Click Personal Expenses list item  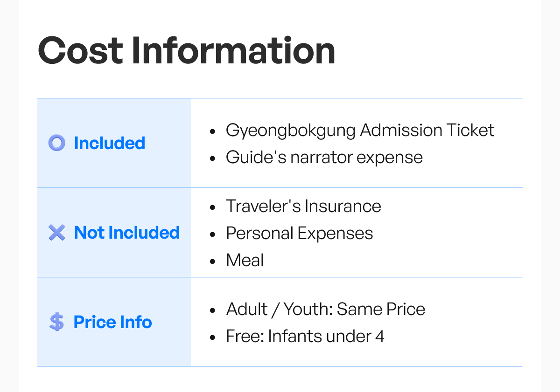[x=300, y=233]
